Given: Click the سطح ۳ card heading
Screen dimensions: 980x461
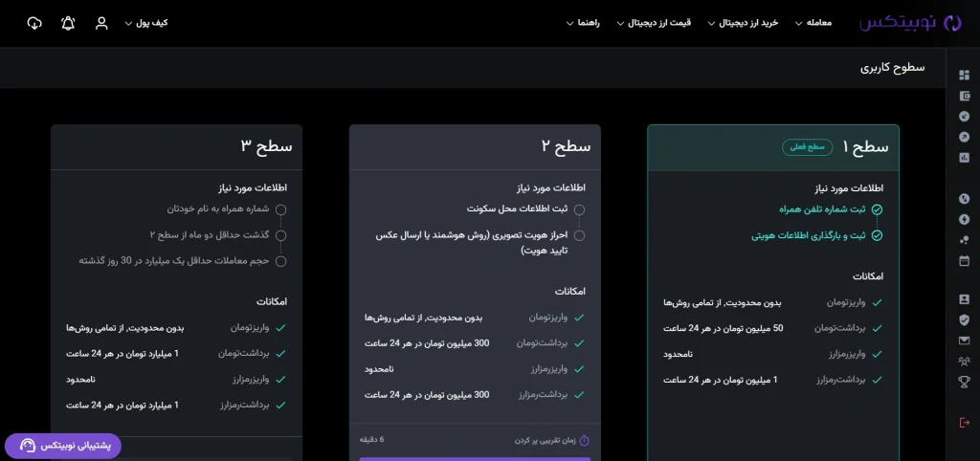Looking at the screenshot, I should (266, 146).
